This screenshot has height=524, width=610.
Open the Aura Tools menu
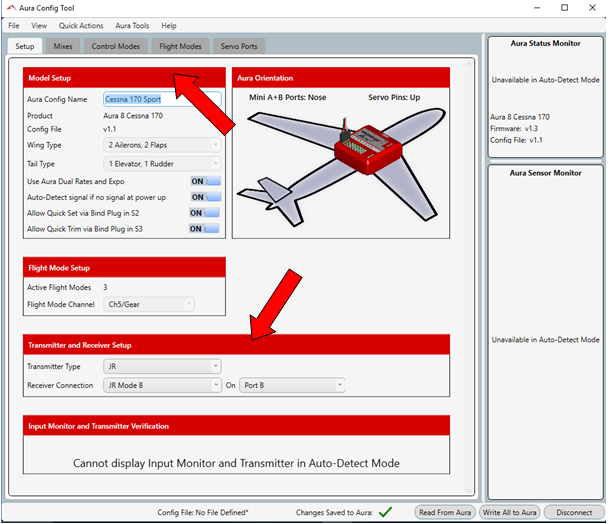pyautogui.click(x=132, y=25)
